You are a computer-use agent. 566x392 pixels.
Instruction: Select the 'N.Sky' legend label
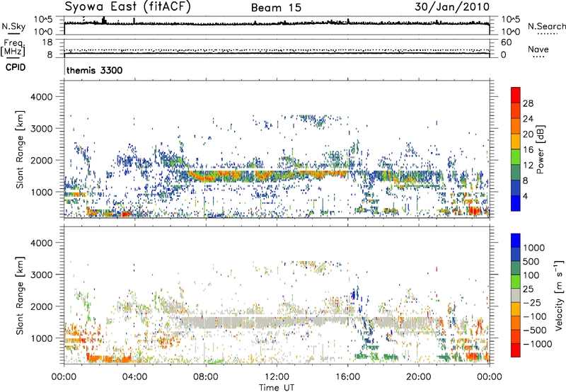point(13,26)
